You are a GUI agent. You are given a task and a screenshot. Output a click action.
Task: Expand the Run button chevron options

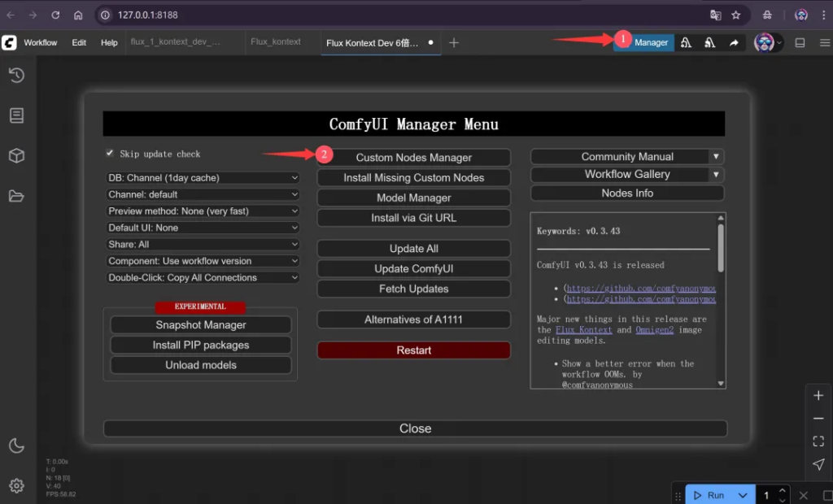click(x=743, y=496)
